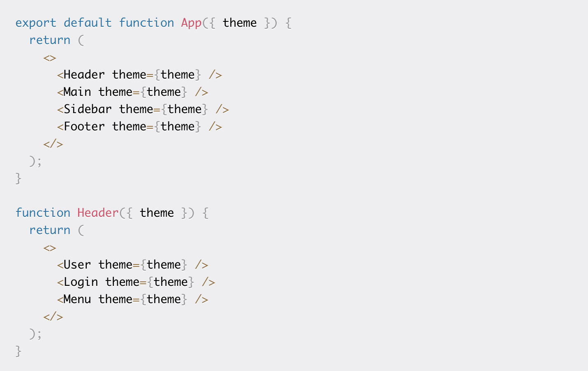Click the second 'return' keyword
Image resolution: width=588 pixels, height=371 pixels.
tap(50, 230)
